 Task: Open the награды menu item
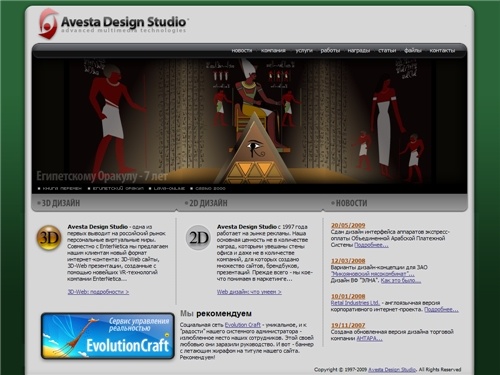click(x=359, y=50)
